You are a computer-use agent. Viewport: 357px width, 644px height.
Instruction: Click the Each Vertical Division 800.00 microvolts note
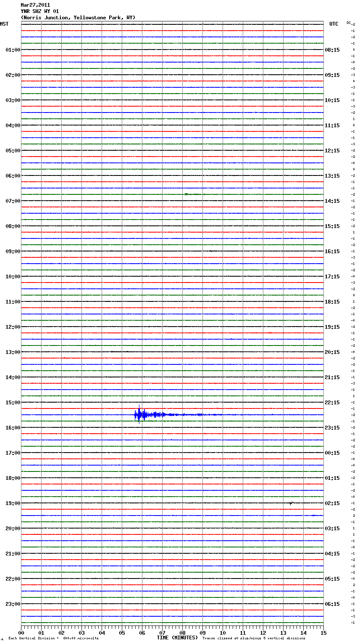[x=54, y=639]
